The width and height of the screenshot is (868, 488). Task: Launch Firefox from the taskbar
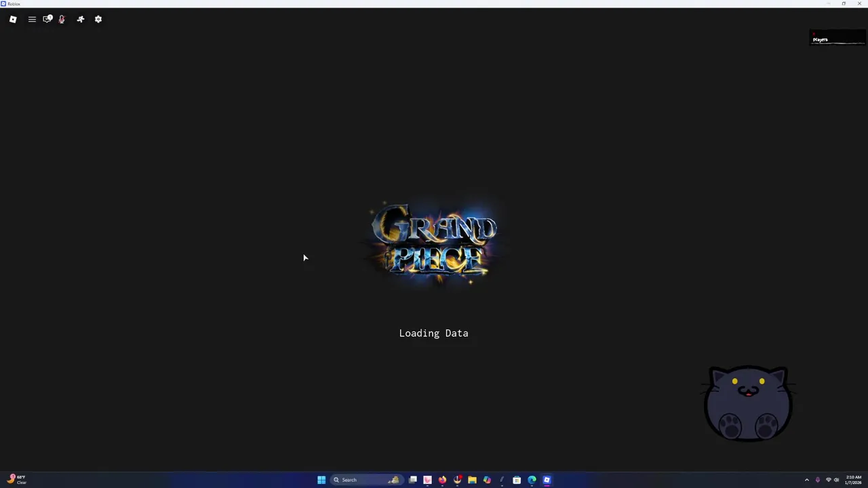pyautogui.click(x=442, y=480)
